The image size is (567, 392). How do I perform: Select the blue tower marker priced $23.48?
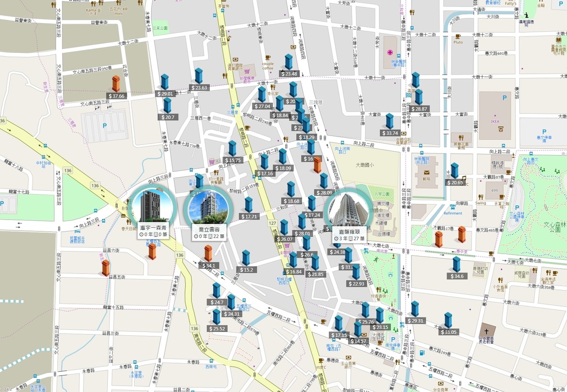(x=289, y=62)
